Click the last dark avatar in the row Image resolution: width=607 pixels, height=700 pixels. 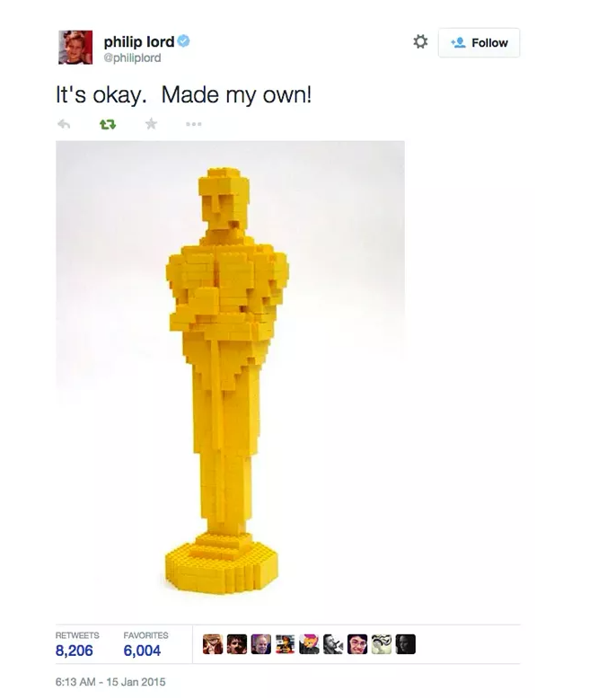point(405,644)
